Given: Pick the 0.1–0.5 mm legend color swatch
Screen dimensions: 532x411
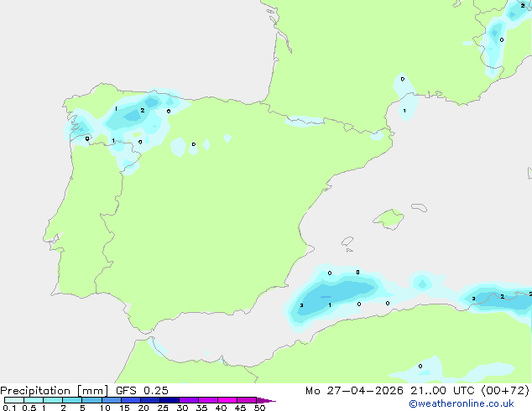Looking at the screenshot, I should (14, 400).
